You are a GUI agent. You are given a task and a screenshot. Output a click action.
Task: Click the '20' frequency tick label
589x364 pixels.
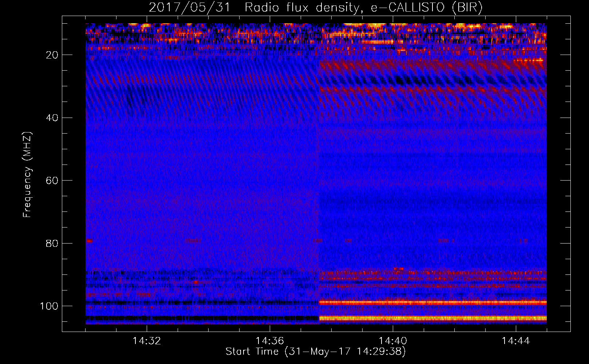coord(52,55)
